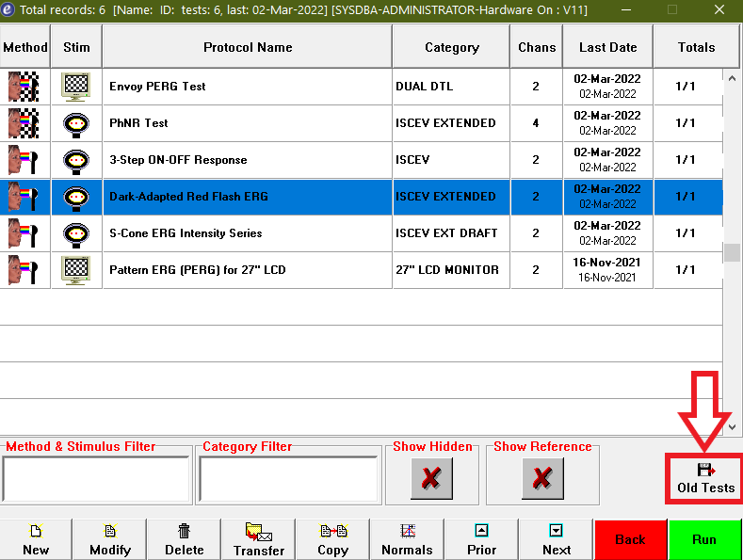Image resolution: width=743 pixels, height=560 pixels.
Task: Click the Totals column header
Action: [x=696, y=47]
